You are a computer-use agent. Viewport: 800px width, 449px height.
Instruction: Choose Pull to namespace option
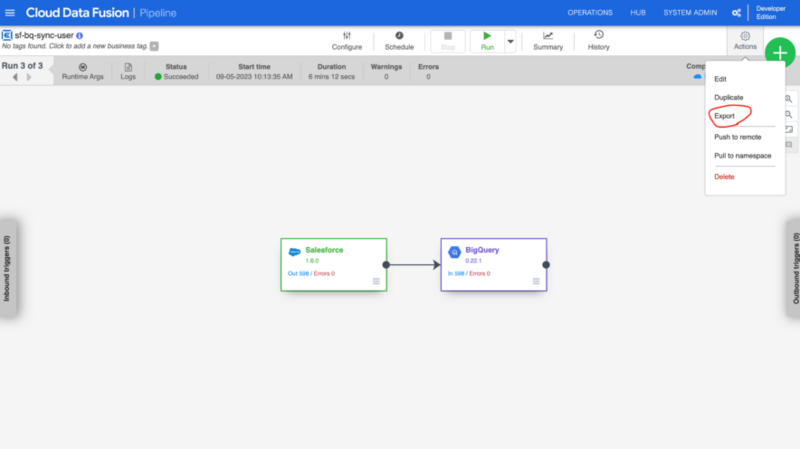point(742,156)
